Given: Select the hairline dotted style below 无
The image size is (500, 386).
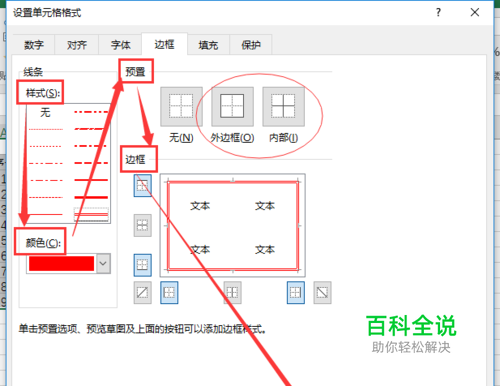Looking at the screenshot, I should (x=46, y=129).
